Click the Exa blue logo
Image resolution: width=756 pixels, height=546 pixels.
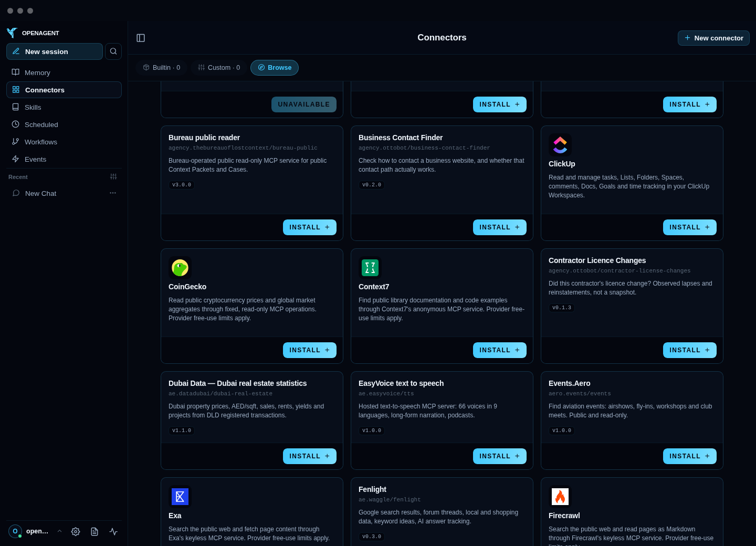[180, 497]
